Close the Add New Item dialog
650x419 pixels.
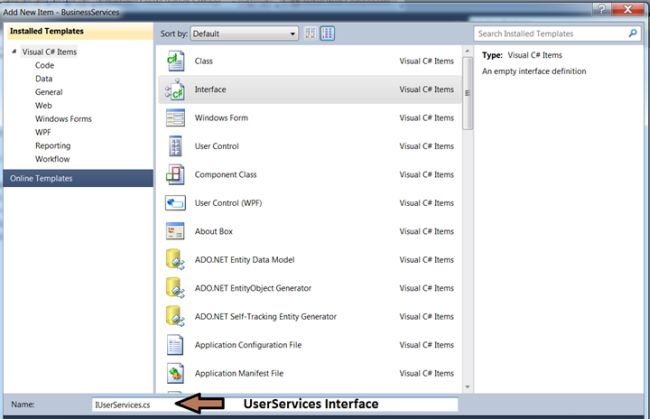pos(628,9)
